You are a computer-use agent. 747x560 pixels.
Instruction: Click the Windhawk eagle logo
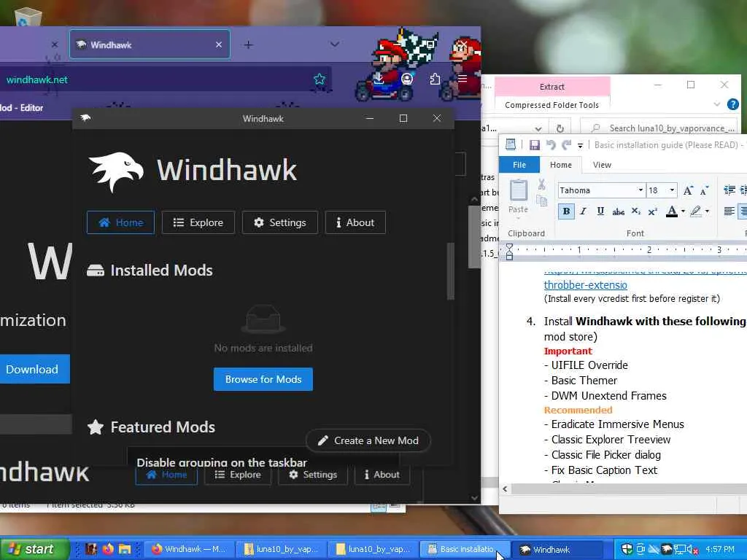click(x=116, y=171)
